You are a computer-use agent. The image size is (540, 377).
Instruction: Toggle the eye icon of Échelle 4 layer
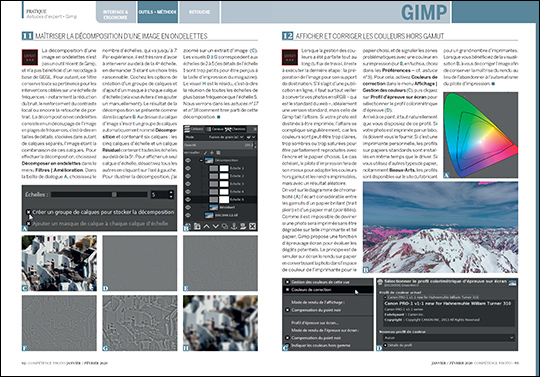[x=188, y=192]
